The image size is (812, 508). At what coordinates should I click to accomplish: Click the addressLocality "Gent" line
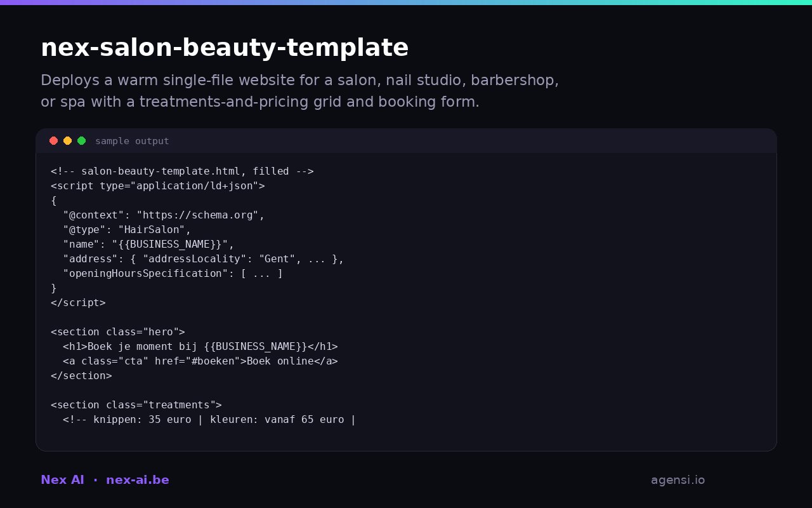[204, 259]
